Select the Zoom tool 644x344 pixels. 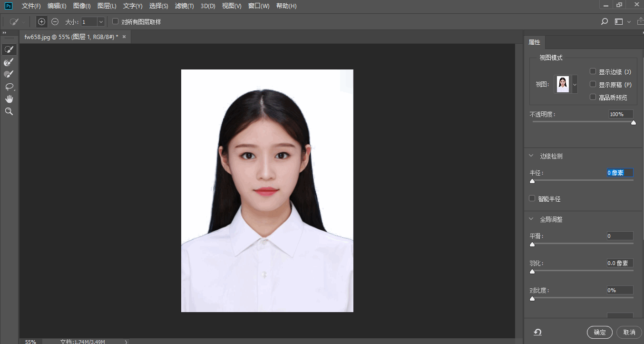[9, 111]
